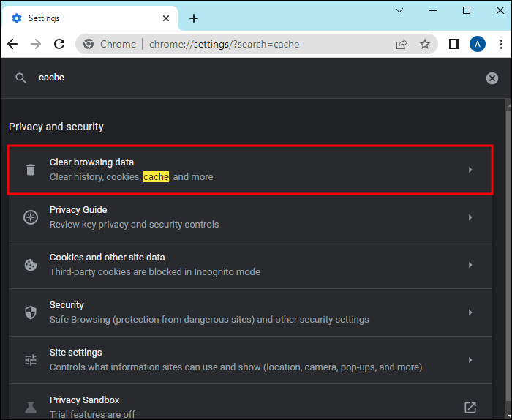Reload the settings page
The height and width of the screenshot is (420, 512).
tap(59, 44)
